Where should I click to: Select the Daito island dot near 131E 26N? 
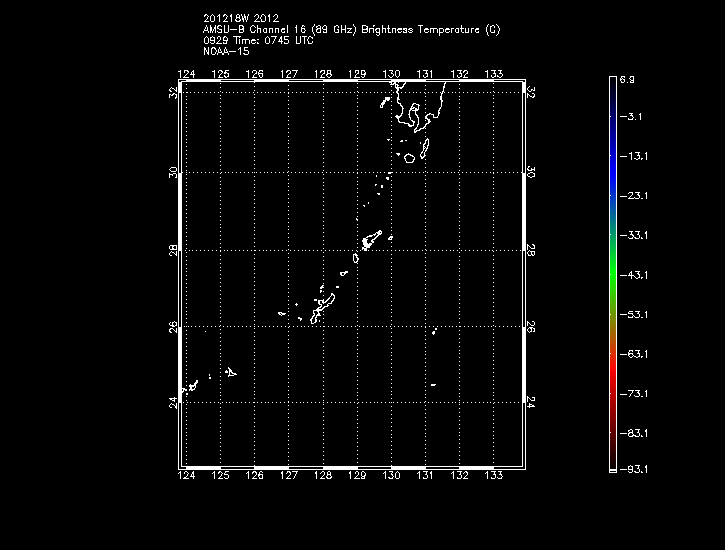click(434, 332)
